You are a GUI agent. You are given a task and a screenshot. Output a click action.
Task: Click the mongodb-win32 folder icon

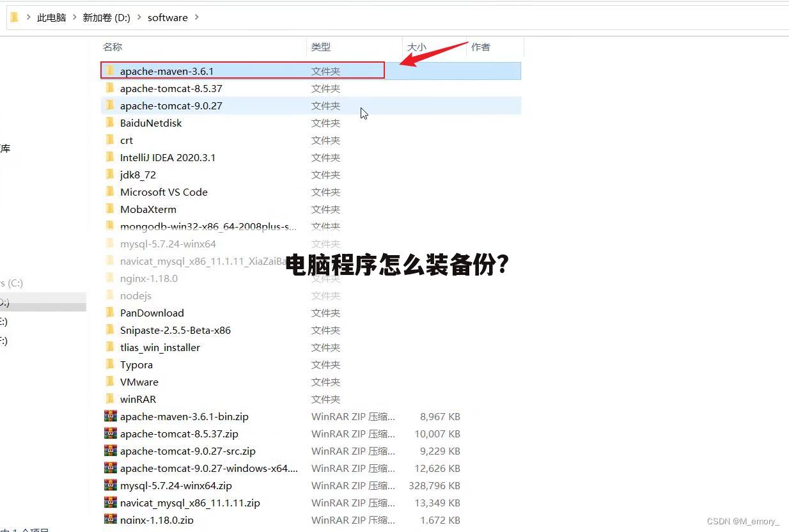pyautogui.click(x=110, y=226)
